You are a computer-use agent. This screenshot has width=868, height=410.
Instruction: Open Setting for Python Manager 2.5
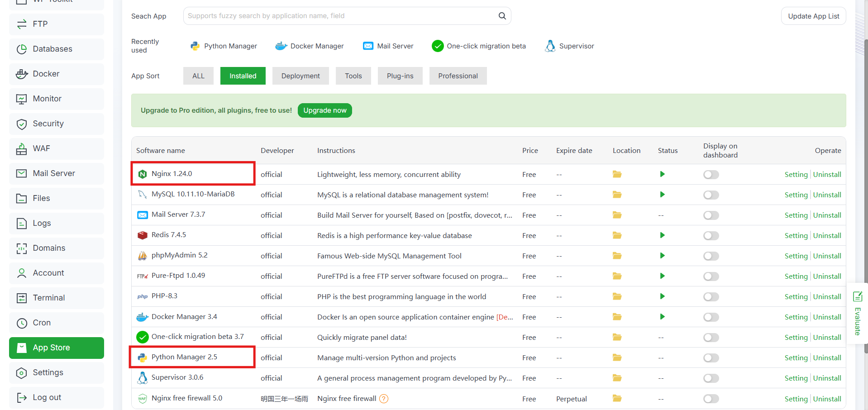(796, 358)
